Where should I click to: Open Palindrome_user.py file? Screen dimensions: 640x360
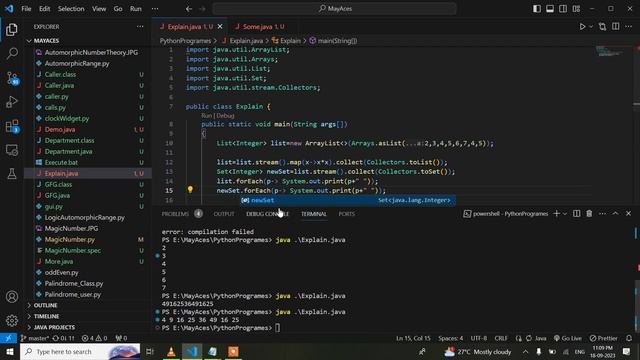pos(73,294)
